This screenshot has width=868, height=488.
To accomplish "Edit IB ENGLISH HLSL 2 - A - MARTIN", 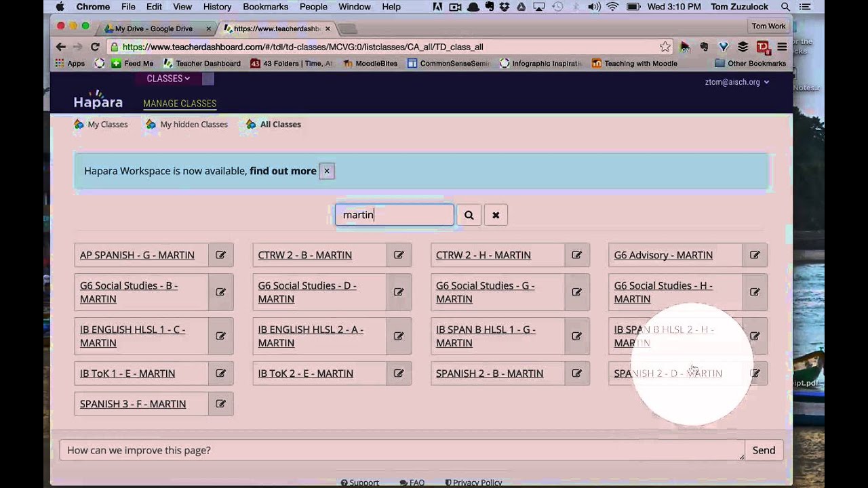I will [399, 336].
